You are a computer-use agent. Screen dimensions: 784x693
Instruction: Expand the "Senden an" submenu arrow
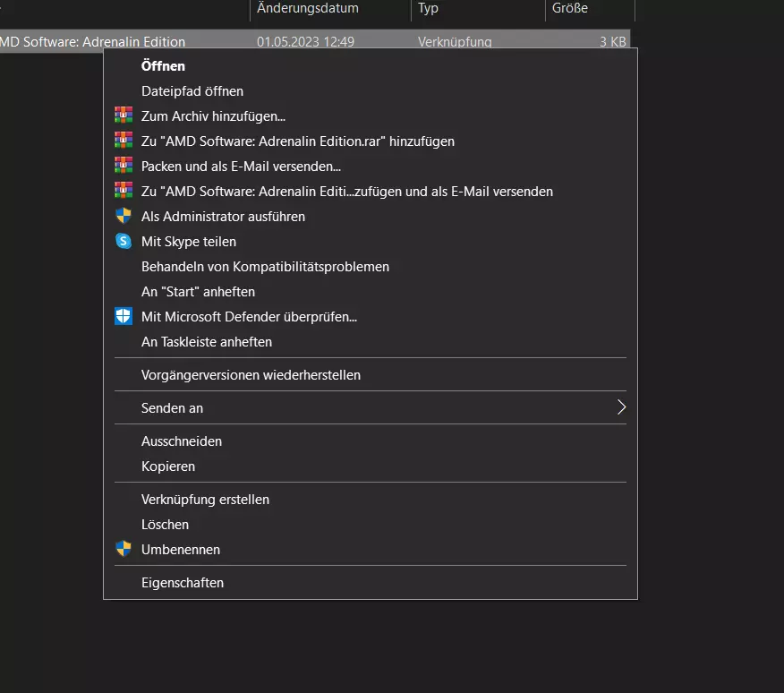621,407
